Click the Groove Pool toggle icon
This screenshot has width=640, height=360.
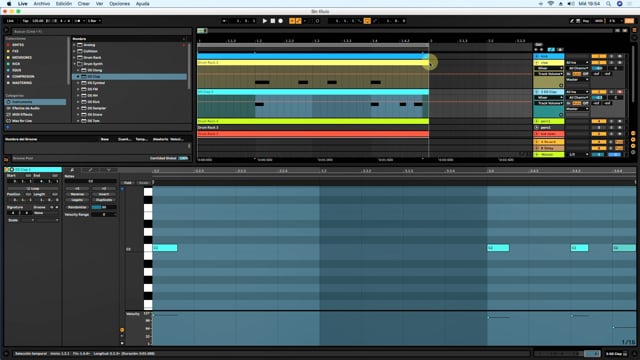[6, 159]
